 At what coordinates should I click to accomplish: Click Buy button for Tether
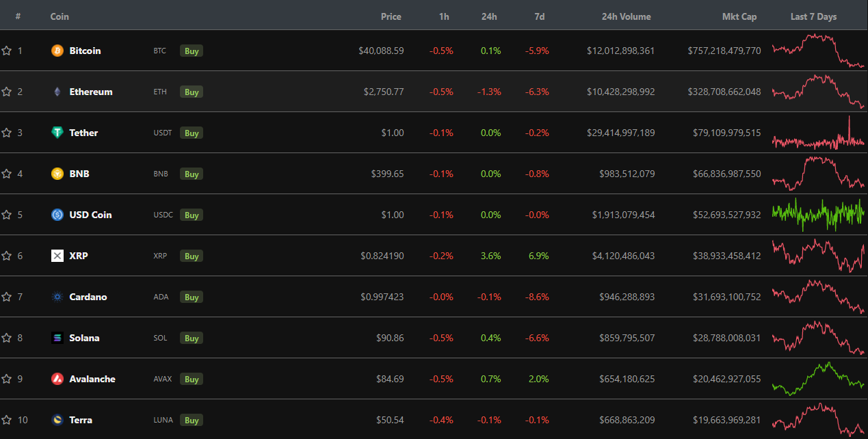pos(192,133)
